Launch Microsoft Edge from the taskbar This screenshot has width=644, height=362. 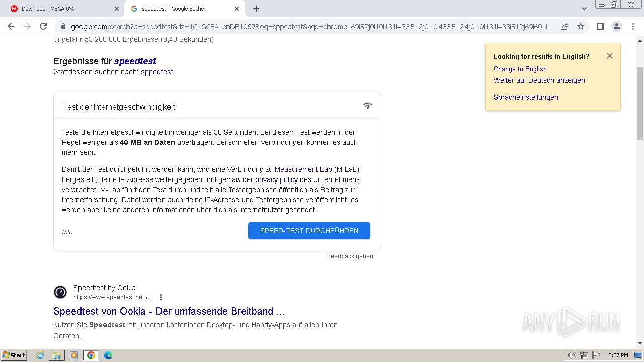(x=108, y=355)
